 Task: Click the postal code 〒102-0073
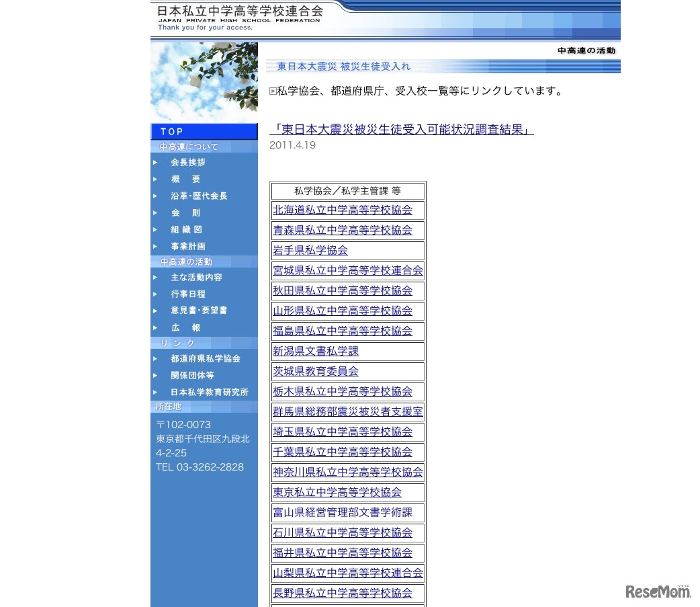click(183, 425)
